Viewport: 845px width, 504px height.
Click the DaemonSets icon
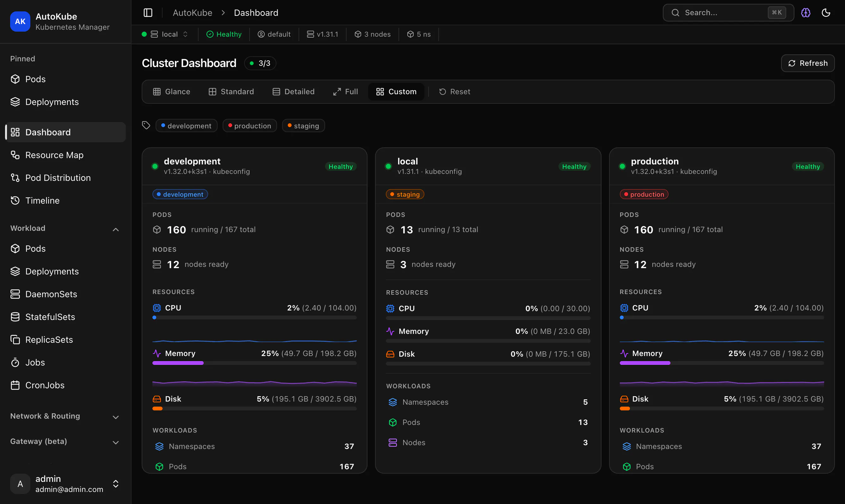point(15,294)
